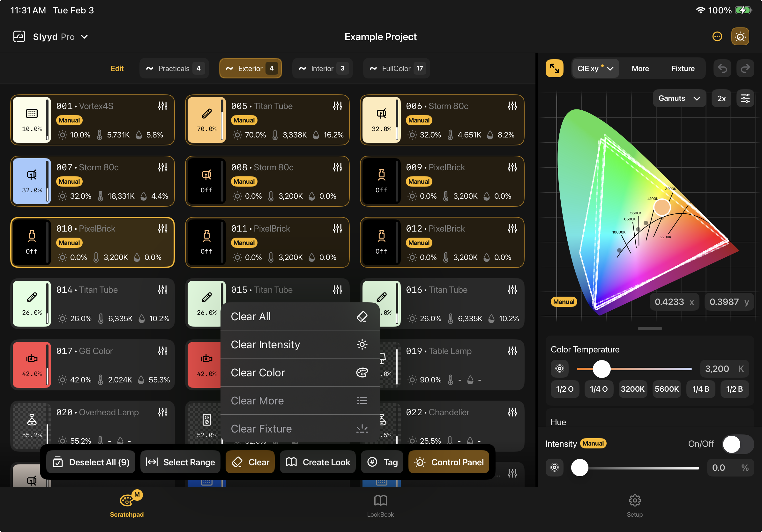Open the CIE xy mode dropdown
Viewport: 762px width, 532px height.
(595, 68)
